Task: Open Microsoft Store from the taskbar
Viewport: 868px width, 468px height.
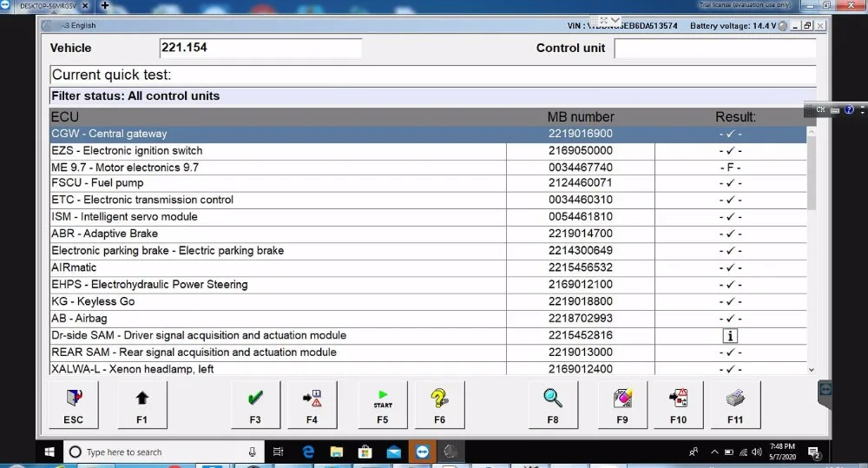Action: click(365, 452)
